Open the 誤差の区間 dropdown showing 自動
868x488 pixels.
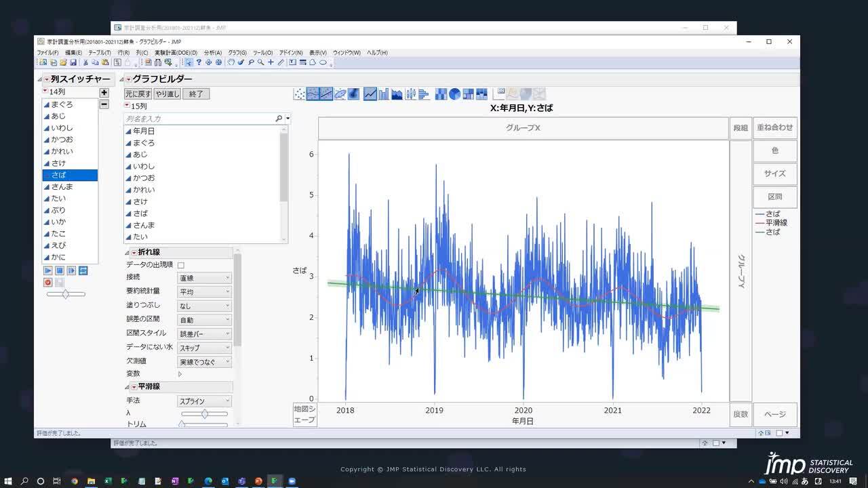[x=205, y=319]
